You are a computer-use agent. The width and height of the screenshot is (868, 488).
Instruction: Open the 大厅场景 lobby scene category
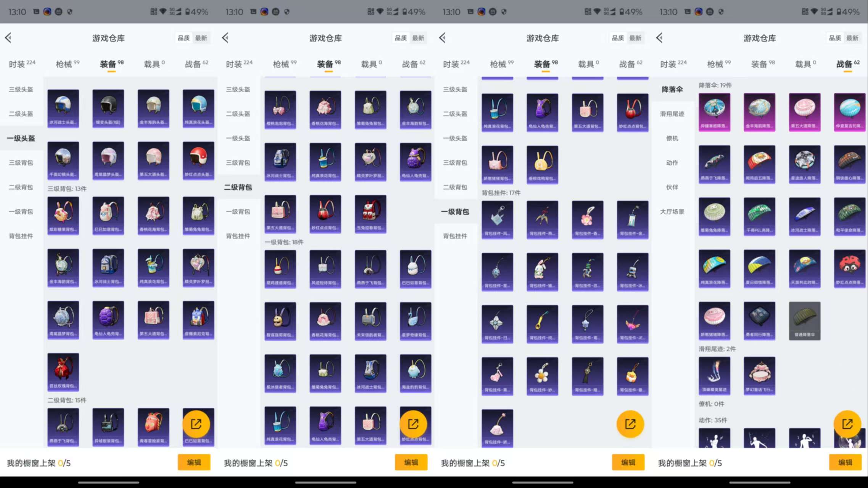[x=672, y=211]
